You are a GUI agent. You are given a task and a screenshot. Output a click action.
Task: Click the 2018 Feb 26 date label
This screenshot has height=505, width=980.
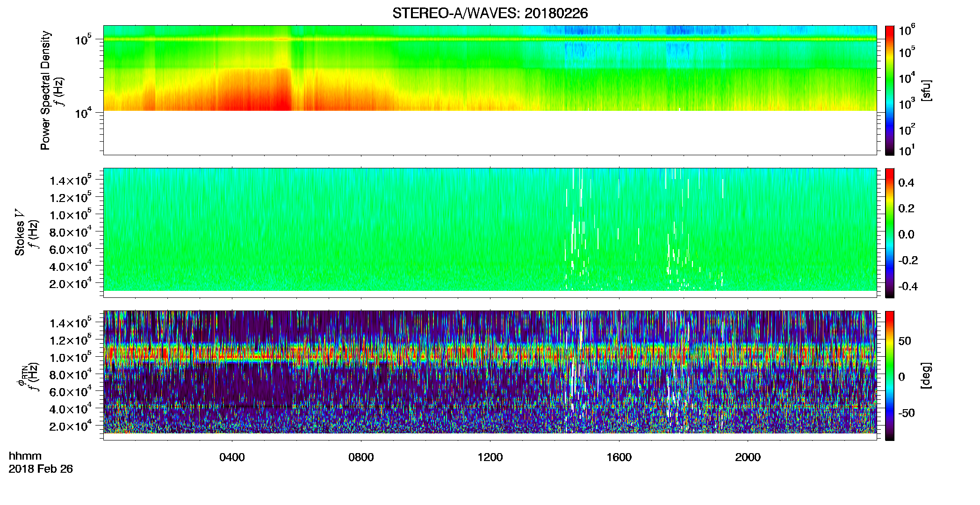(x=41, y=469)
